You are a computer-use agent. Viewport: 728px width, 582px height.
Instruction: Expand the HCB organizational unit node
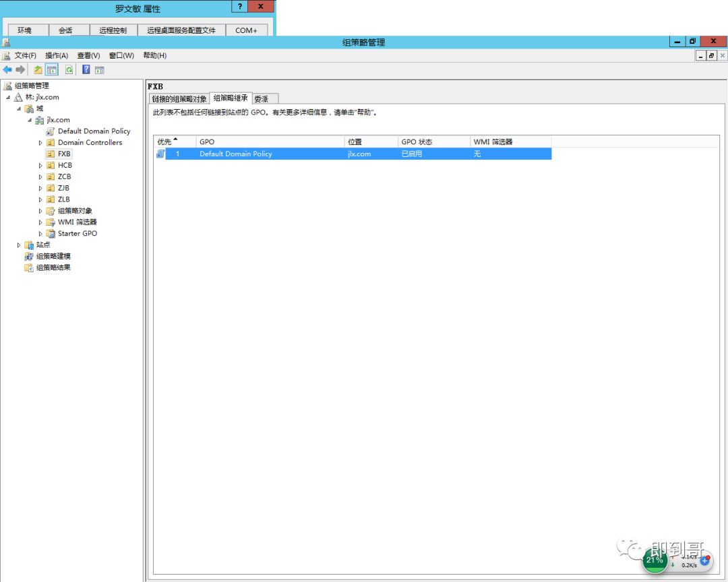click(40, 165)
